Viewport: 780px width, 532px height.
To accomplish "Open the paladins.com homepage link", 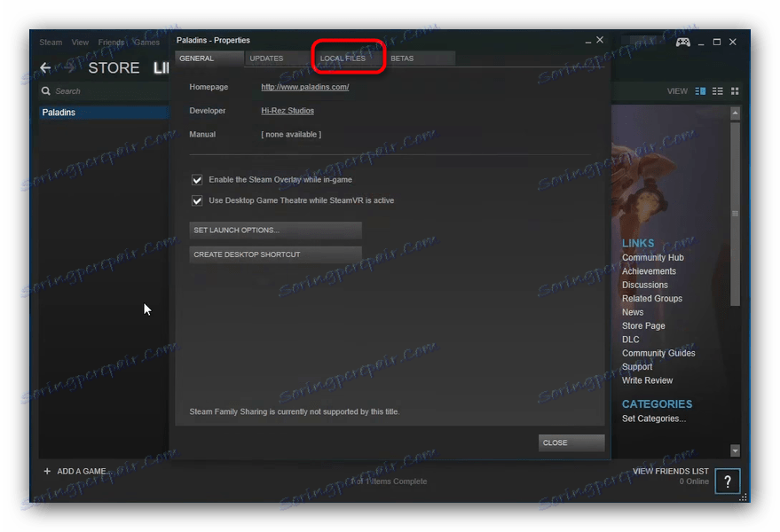I will point(305,87).
